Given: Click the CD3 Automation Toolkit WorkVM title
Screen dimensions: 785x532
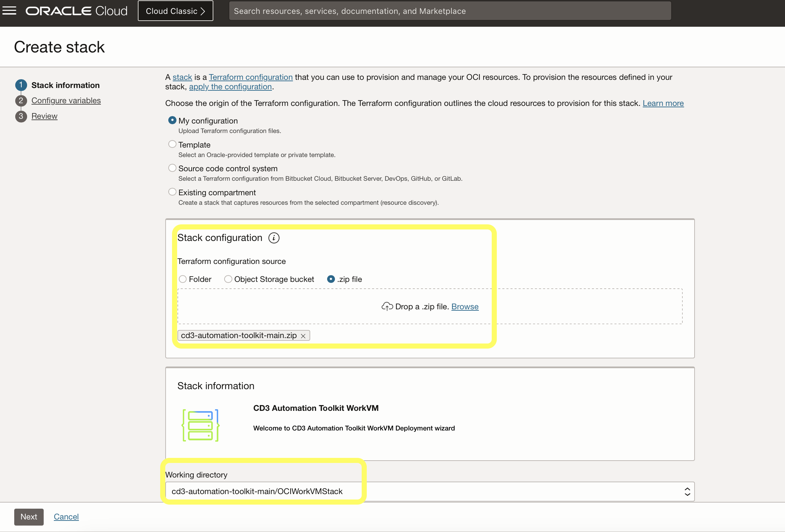Looking at the screenshot, I should coord(316,408).
